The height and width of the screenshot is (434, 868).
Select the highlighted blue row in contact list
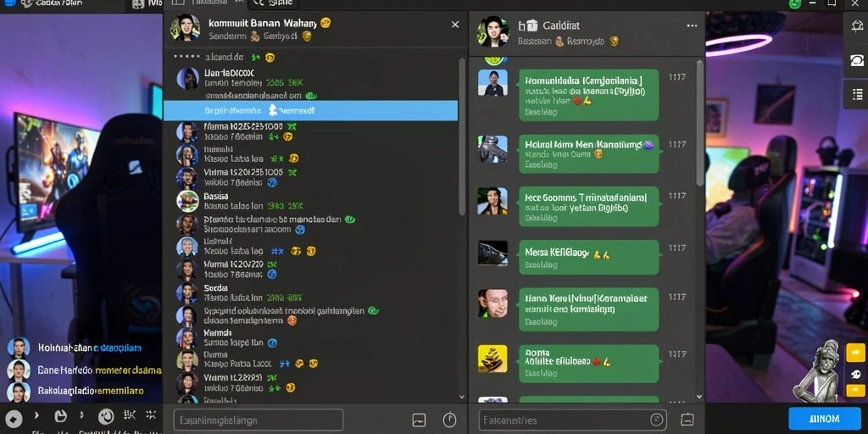click(310, 110)
